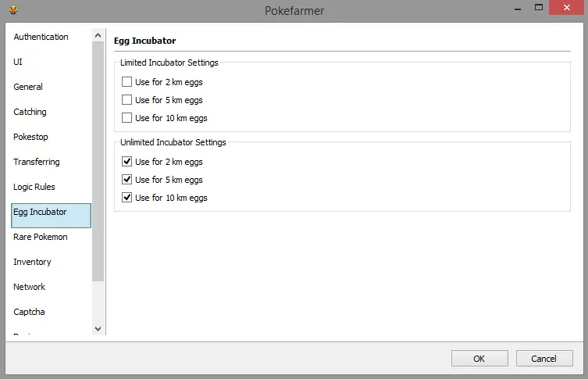588x379 pixels.
Task: Enable limited incubator for 10 km eggs
Action: coord(127,118)
